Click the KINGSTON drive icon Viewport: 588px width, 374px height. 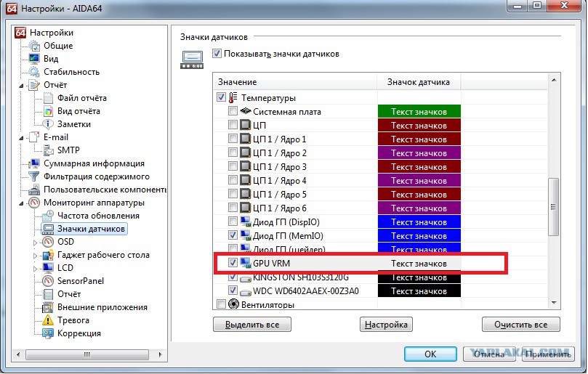[245, 278]
